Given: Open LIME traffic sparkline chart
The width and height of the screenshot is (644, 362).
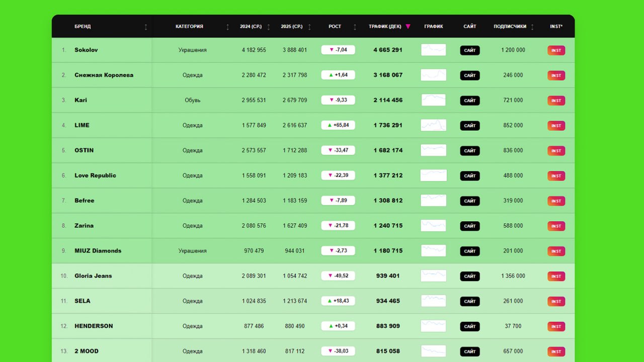Looking at the screenshot, I should [x=434, y=125].
